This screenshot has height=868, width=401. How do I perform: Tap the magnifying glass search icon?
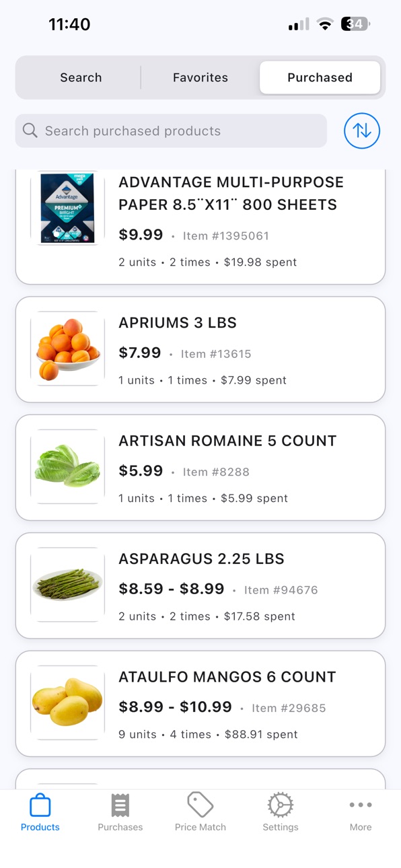click(30, 131)
